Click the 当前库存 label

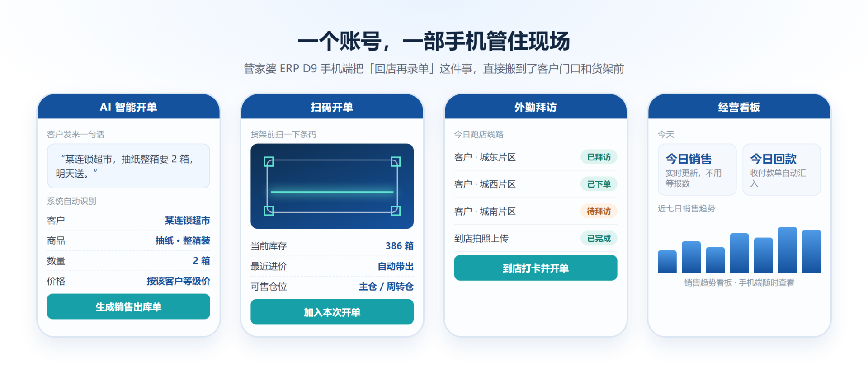pos(269,246)
